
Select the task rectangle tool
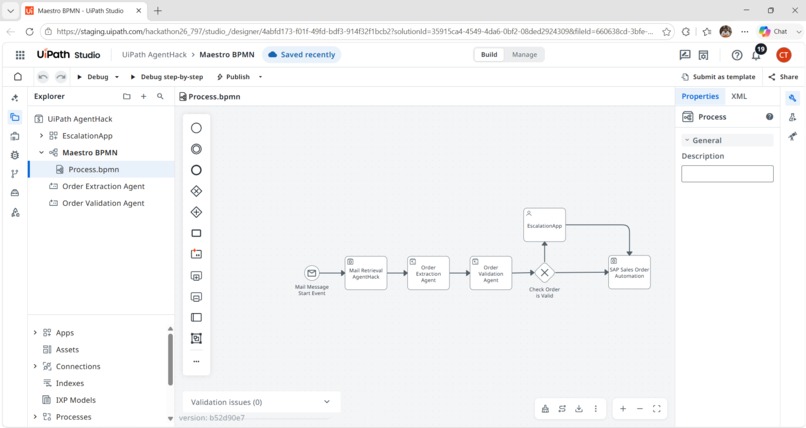click(196, 233)
